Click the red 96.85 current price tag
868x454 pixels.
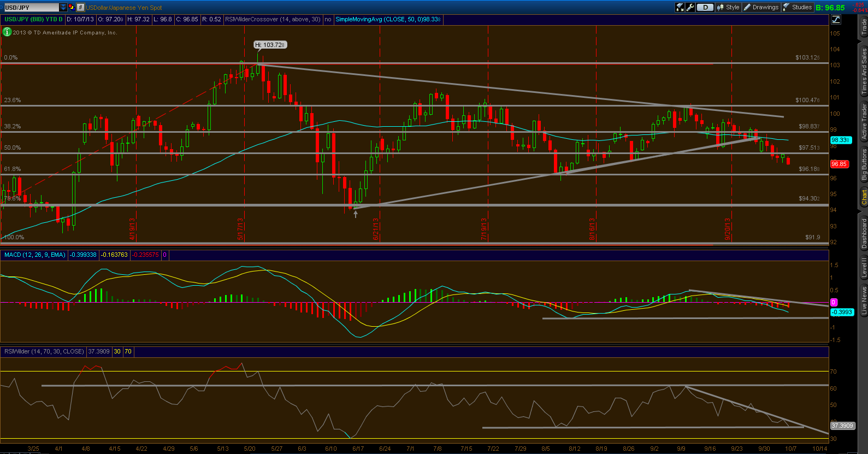[839, 164]
